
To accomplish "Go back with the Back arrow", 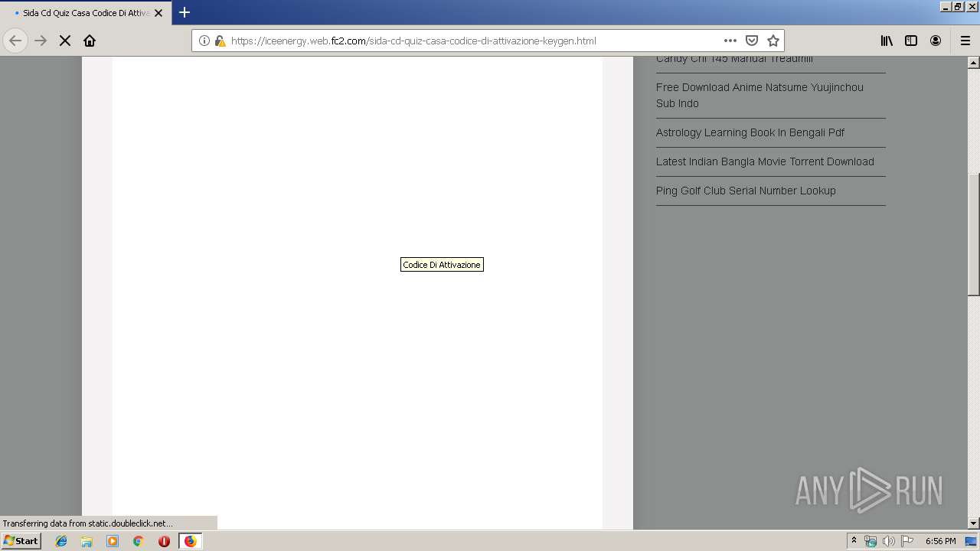I will 15,41.
